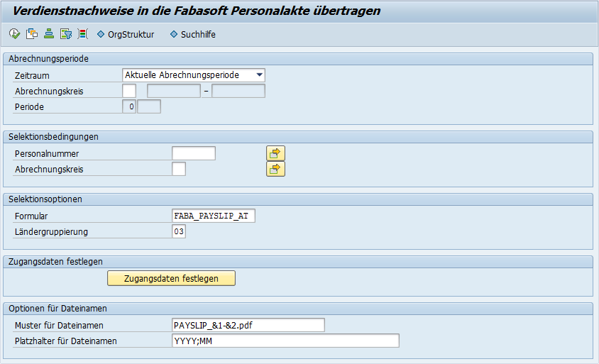Viewport: 599px width, 364px height.
Task: Open multiple selection for Personalnummer
Action: [x=275, y=153]
